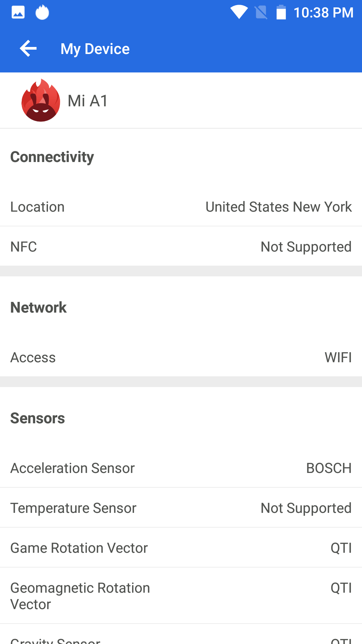
Task: Tap the WiFi signal status icon
Action: pyautogui.click(x=239, y=12)
